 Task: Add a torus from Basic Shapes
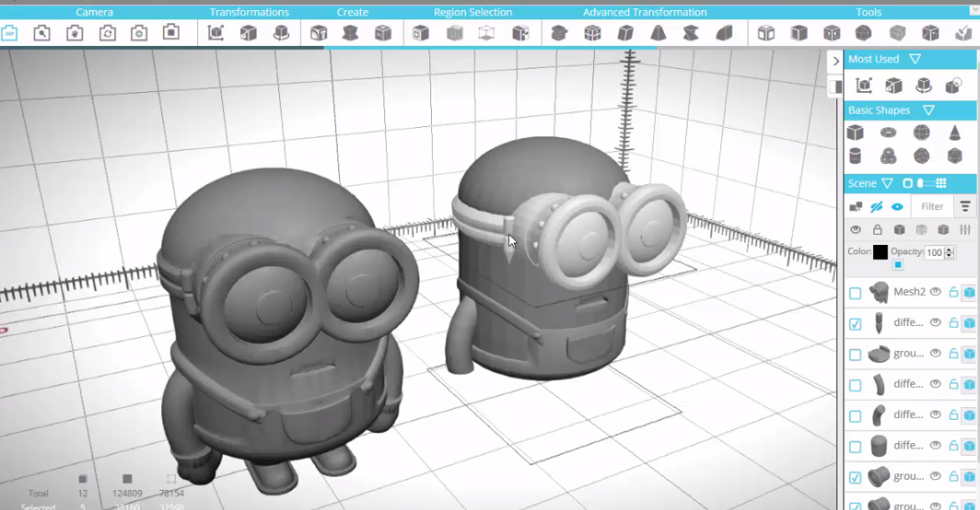[888, 133]
